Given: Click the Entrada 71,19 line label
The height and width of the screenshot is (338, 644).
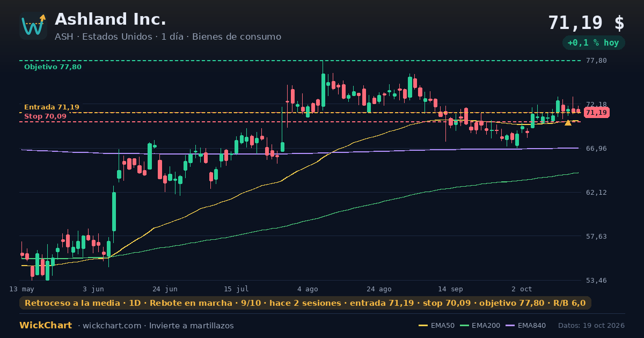Looking at the screenshot, I should (x=52, y=107).
